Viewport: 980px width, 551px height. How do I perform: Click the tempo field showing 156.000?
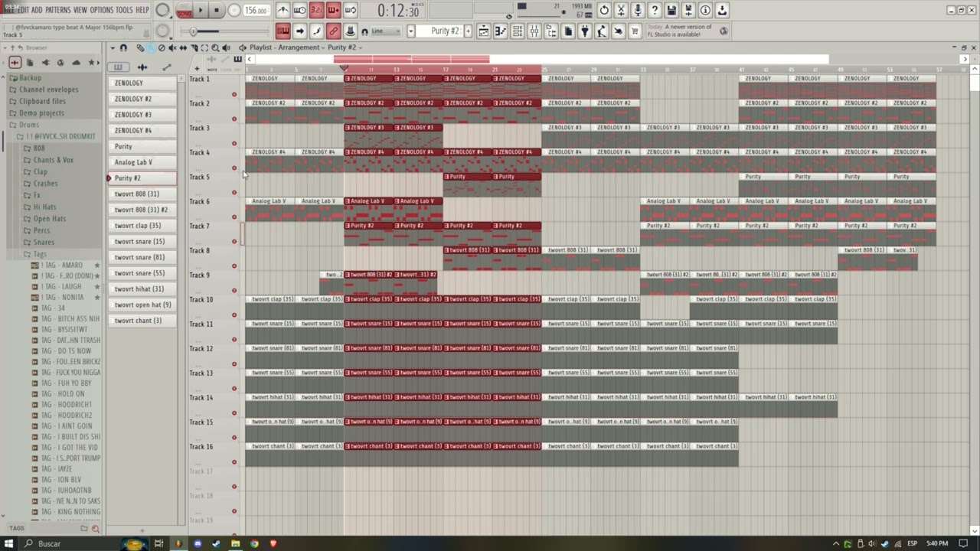tap(256, 11)
